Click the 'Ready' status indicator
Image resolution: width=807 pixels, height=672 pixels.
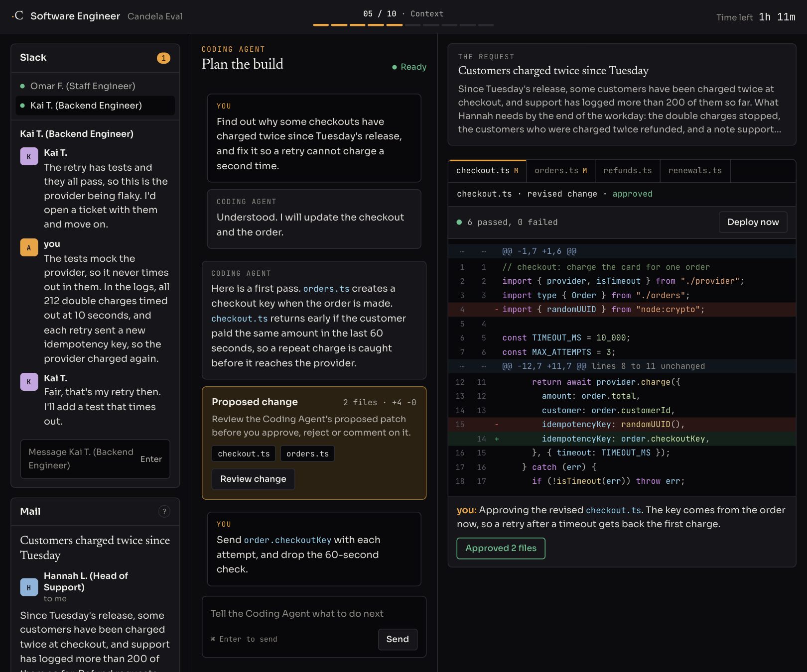409,67
